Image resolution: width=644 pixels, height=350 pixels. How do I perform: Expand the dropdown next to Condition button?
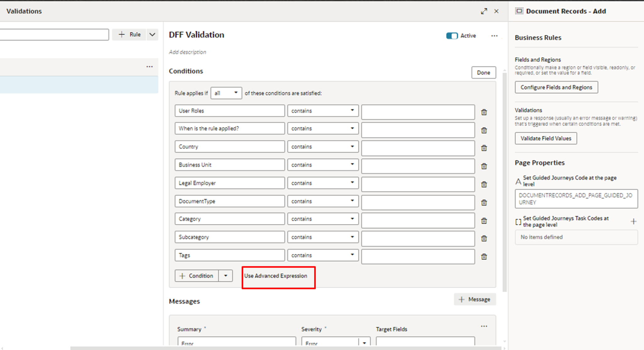coord(225,276)
